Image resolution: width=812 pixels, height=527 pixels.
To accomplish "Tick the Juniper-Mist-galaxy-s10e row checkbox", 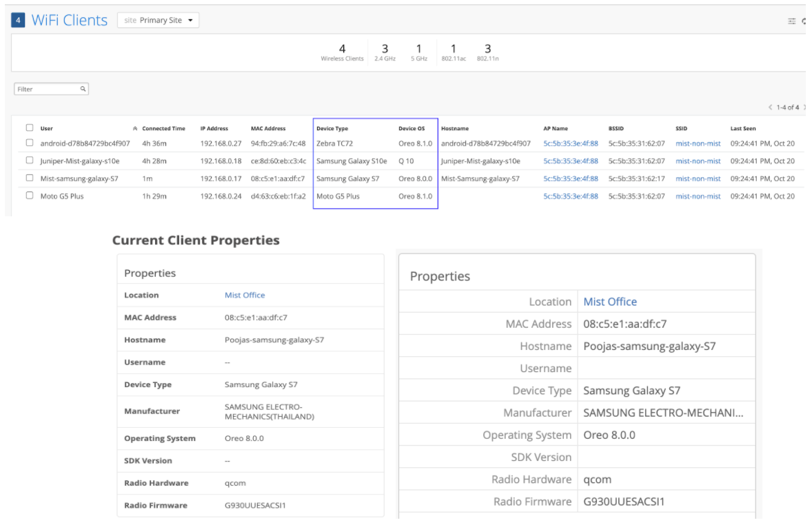I will (x=29, y=161).
